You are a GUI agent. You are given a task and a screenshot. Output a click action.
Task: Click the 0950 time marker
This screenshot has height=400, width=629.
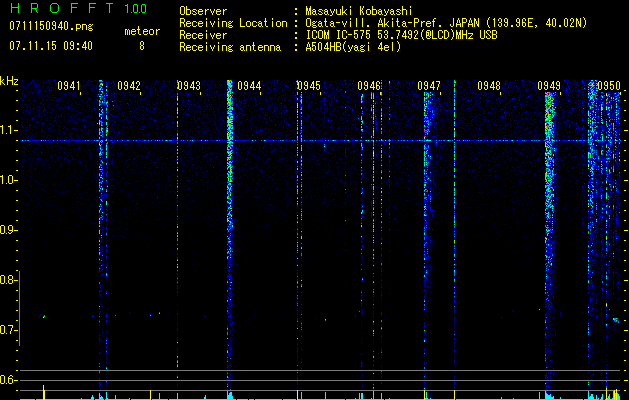[x=609, y=86]
